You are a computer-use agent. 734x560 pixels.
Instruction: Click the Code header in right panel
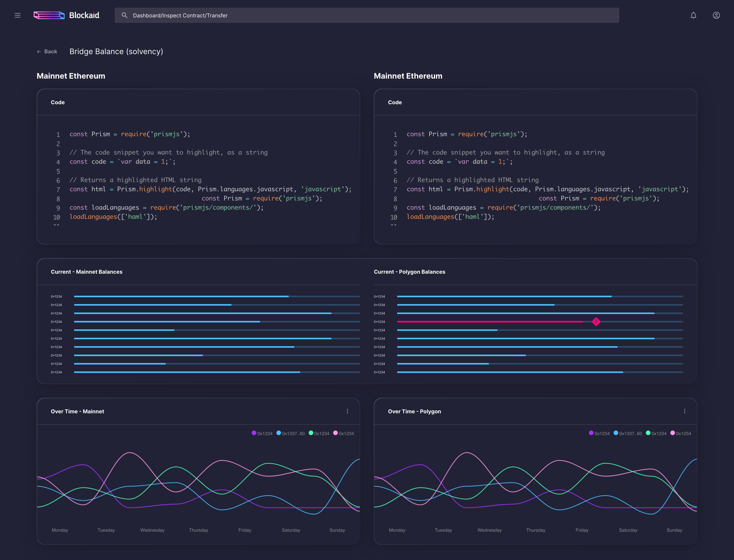click(395, 102)
